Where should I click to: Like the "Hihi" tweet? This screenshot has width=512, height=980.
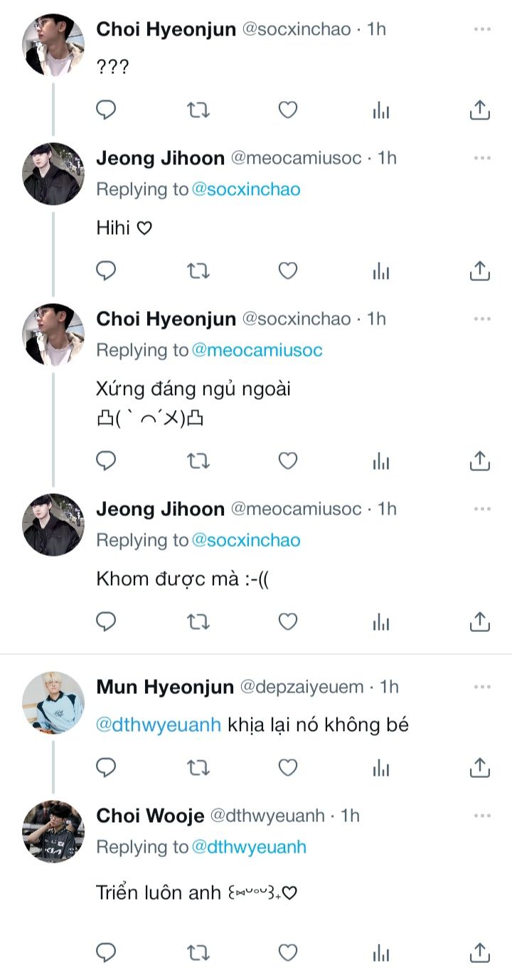(x=287, y=270)
